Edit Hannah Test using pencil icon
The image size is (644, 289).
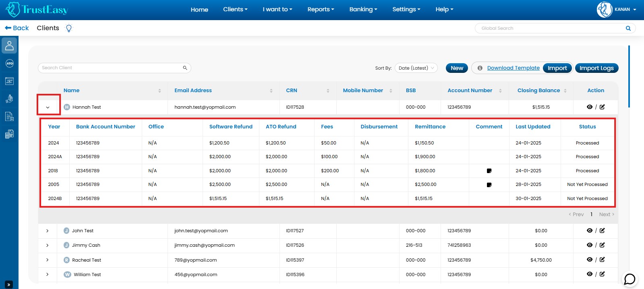(x=602, y=107)
